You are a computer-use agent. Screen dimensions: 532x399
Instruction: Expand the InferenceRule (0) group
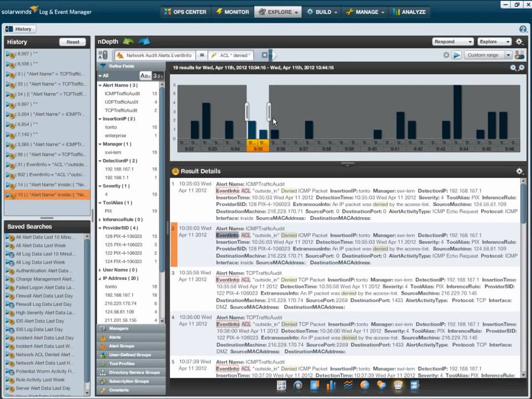pos(100,220)
